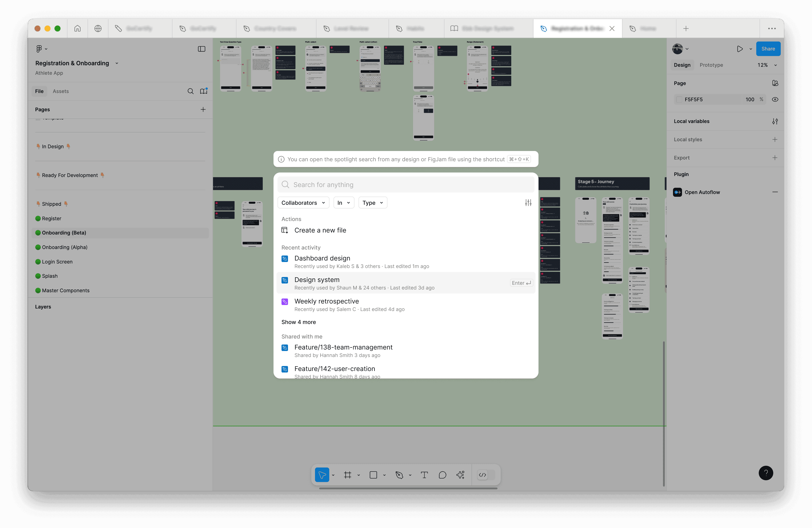Click Create a new file action
812x528 pixels.
[320, 230]
